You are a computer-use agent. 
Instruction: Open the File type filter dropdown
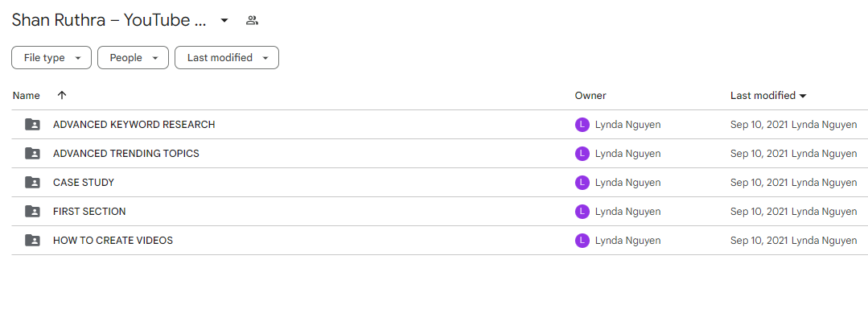coord(51,58)
